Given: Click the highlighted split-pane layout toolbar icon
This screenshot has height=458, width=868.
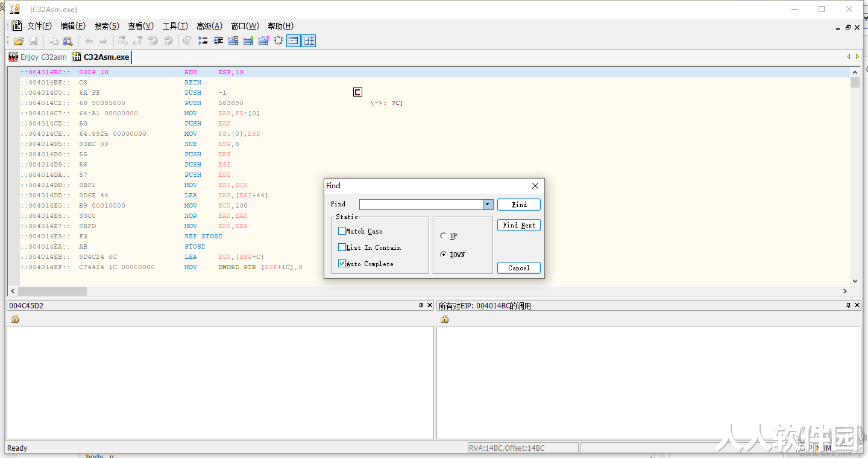Looking at the screenshot, I should click(x=309, y=41).
